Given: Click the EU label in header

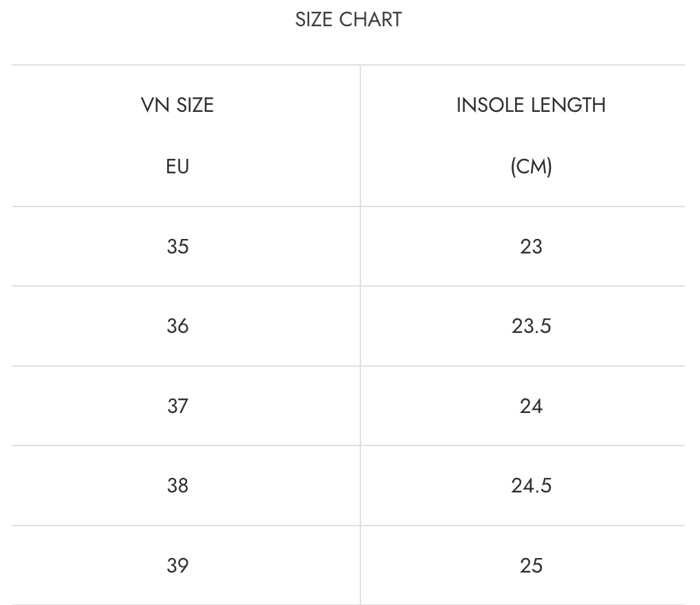Looking at the screenshot, I should point(177,166).
